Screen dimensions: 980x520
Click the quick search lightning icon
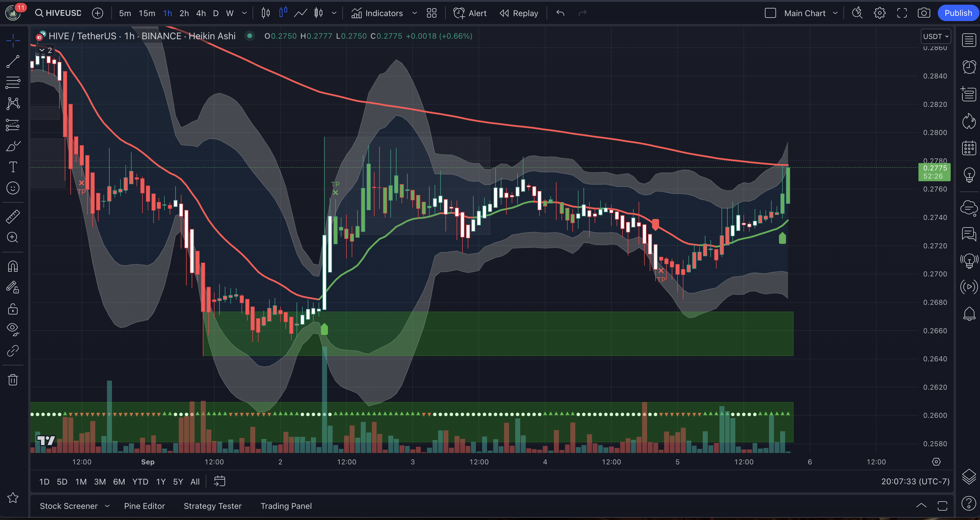857,13
